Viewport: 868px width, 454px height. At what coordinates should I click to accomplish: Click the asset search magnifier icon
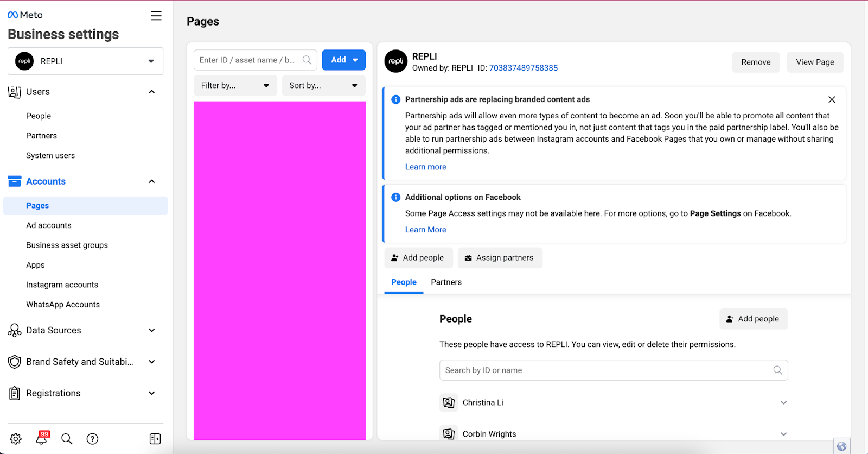pyautogui.click(x=307, y=60)
